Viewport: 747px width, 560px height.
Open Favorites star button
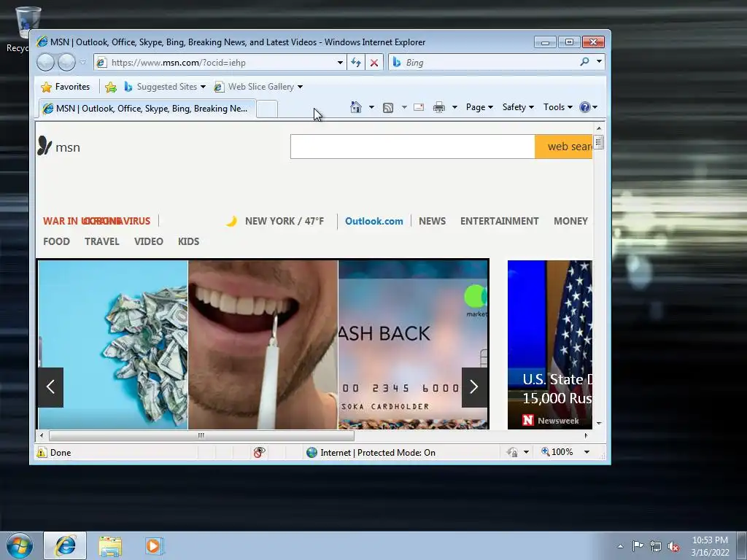pyautogui.click(x=66, y=87)
